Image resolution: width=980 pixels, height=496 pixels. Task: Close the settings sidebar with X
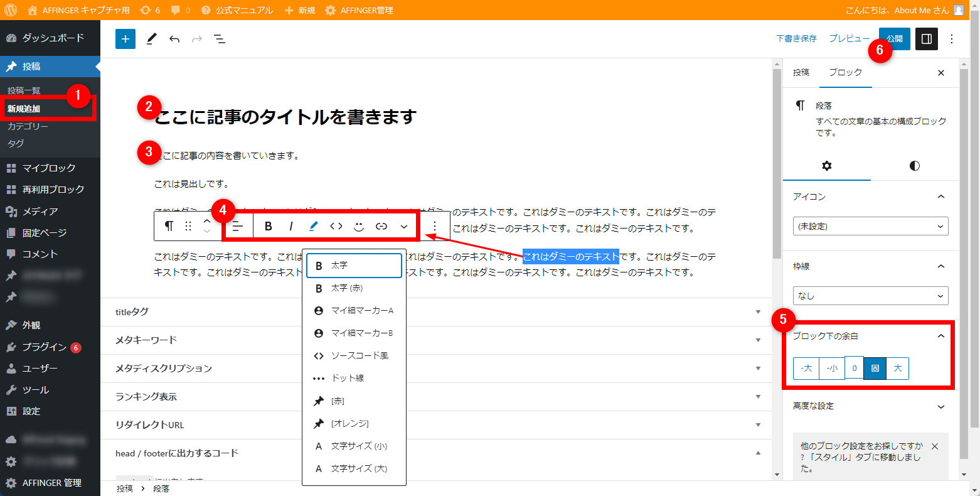(941, 73)
